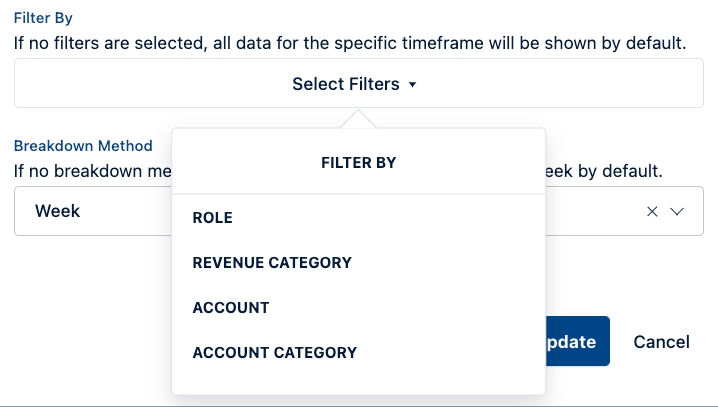Cancel the dialog changes
This screenshot has width=718, height=407.
pyautogui.click(x=661, y=342)
